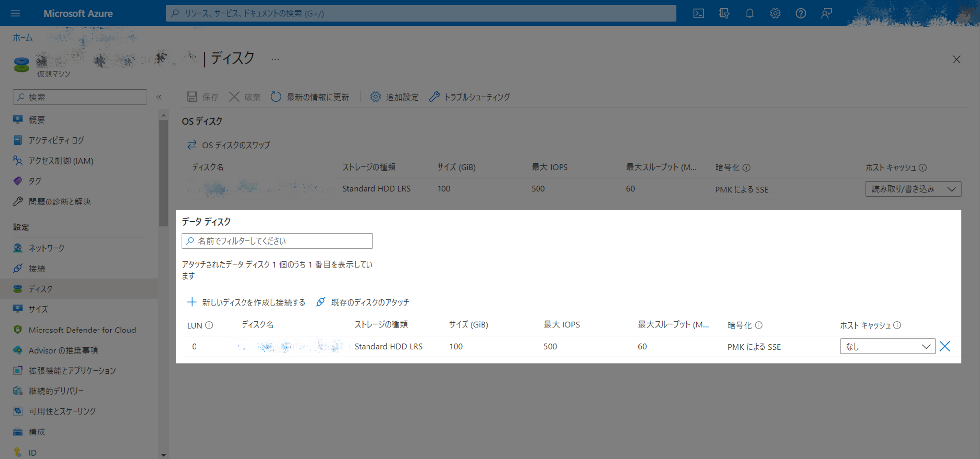Select ディスク in sidebar
980x459 pixels.
point(79,289)
